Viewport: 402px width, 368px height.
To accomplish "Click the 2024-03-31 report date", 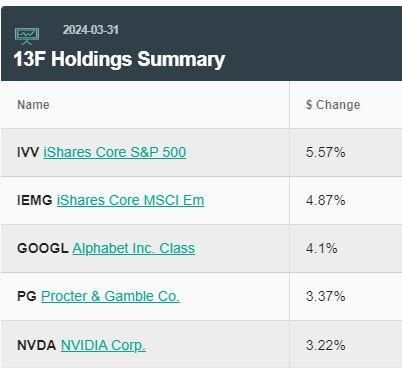I will click(91, 30).
